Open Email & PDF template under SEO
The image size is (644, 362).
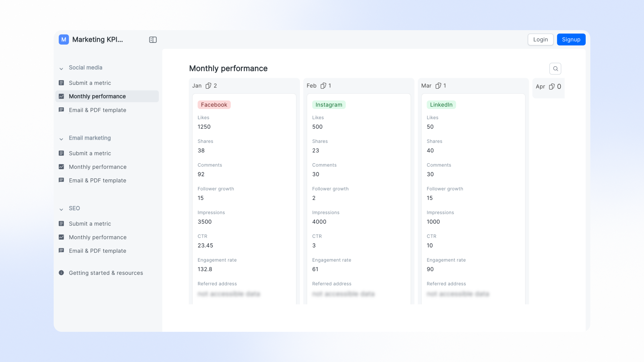[x=107, y=251]
